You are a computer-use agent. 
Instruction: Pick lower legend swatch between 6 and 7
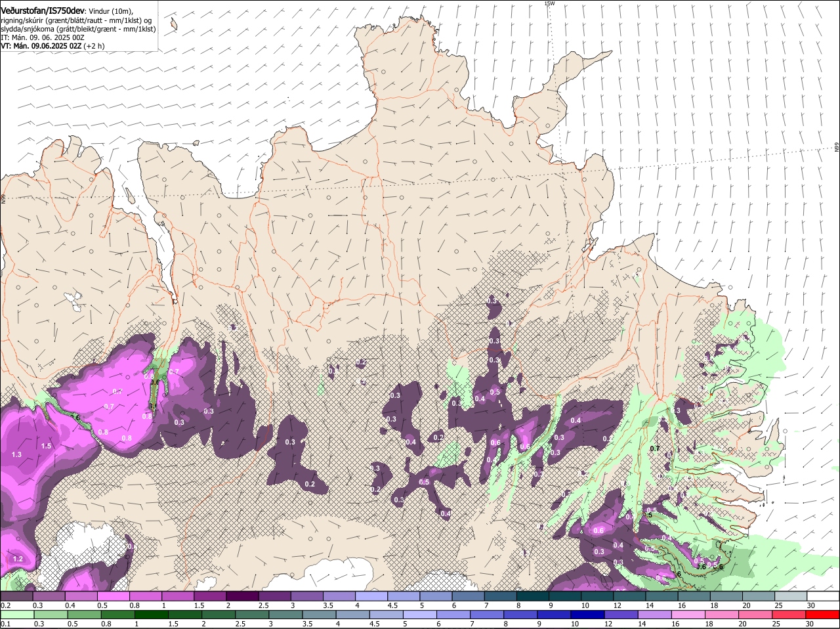tap(453, 615)
